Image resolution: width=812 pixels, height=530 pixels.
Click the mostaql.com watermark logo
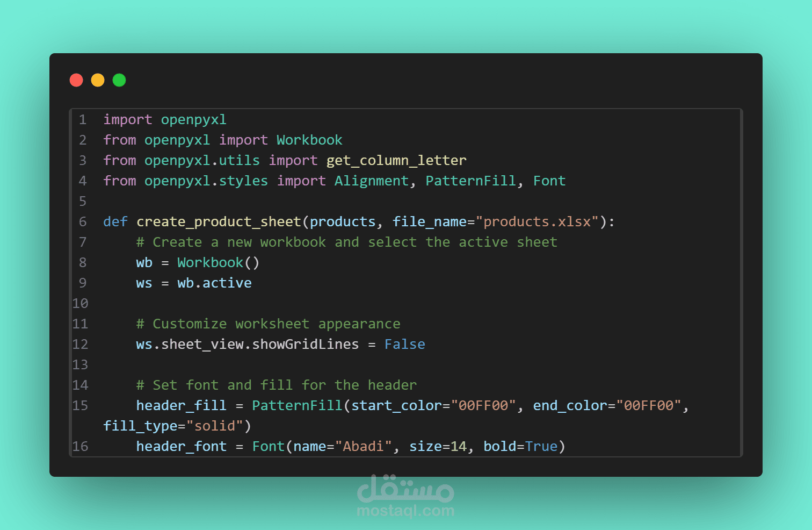(x=405, y=496)
